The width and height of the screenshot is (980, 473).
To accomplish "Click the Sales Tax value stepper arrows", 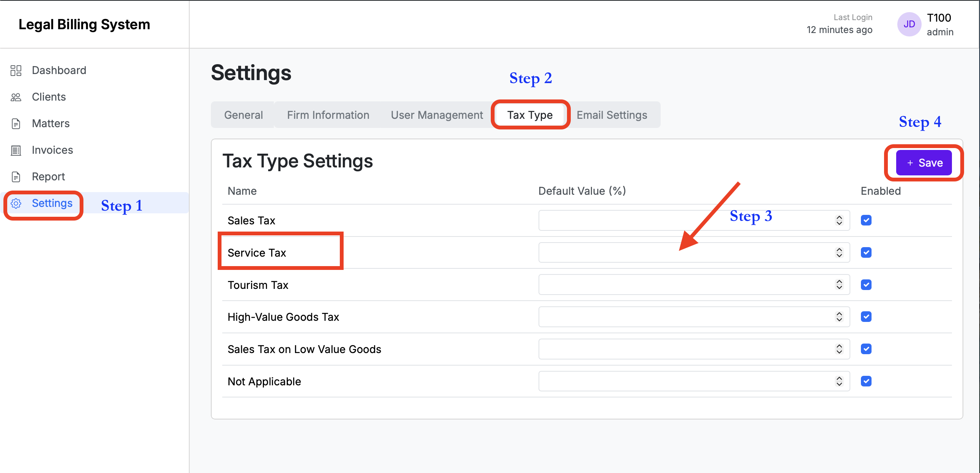I will click(x=839, y=220).
